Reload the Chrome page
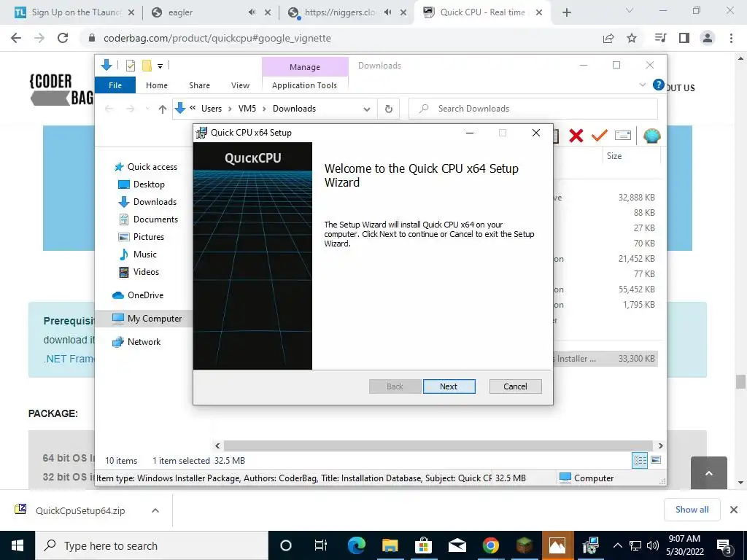This screenshot has height=560, width=747. 63,38
